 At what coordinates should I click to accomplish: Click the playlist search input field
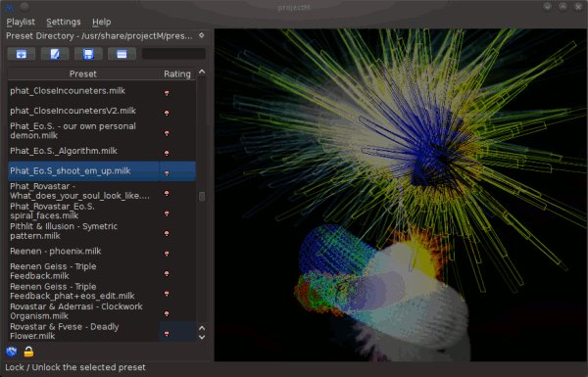(x=173, y=54)
